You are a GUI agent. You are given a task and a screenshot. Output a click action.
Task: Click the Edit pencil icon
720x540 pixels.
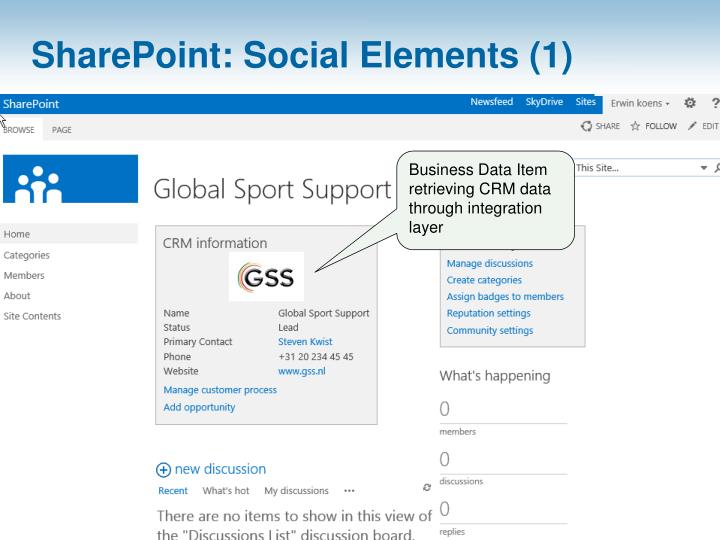tap(692, 126)
